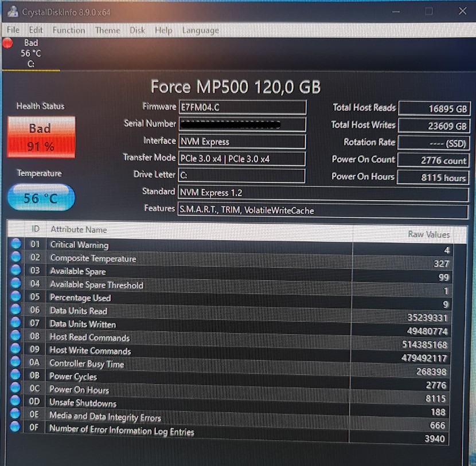Click the Drive Letter field
Viewport: 476px width, 466px height.
click(241, 175)
